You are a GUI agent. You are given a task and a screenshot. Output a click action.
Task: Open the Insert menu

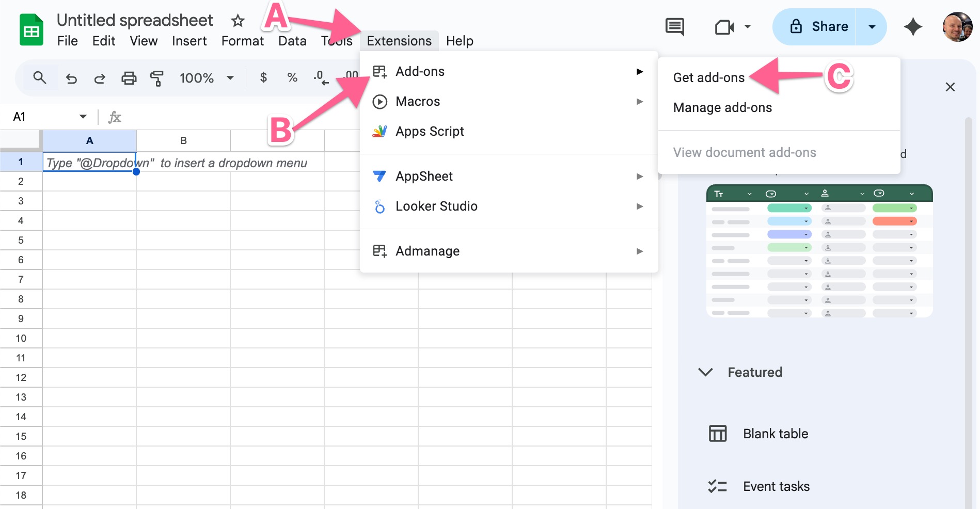tap(189, 41)
